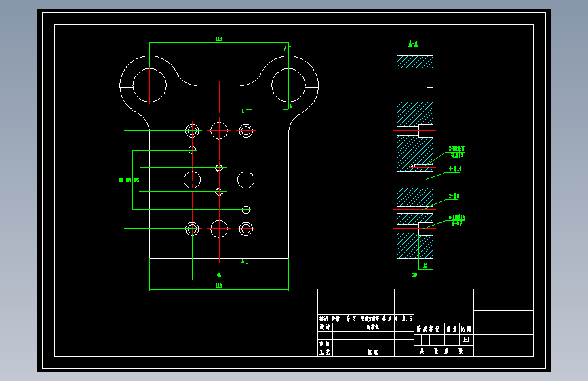Viewport: 588px width, 381px height.
Task: Pick the 4-Φ14 hole annotation
Action: coord(455,169)
